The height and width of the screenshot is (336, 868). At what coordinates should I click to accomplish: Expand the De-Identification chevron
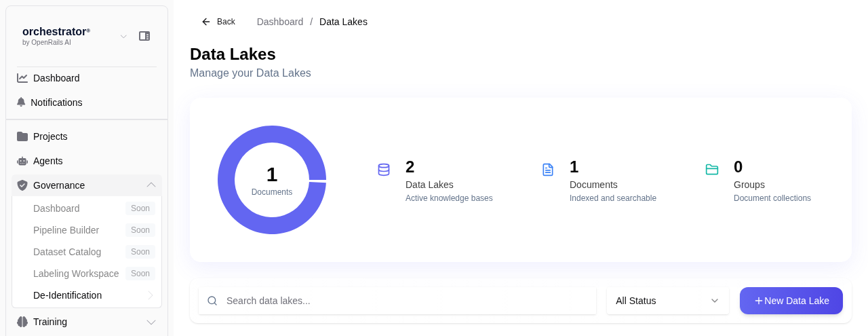[x=151, y=295]
